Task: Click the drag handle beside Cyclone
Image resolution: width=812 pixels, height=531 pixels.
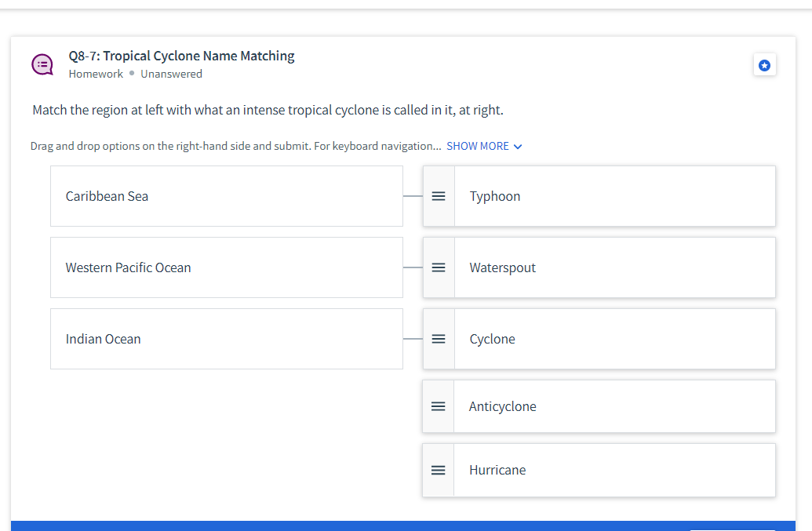Action: 439,339
